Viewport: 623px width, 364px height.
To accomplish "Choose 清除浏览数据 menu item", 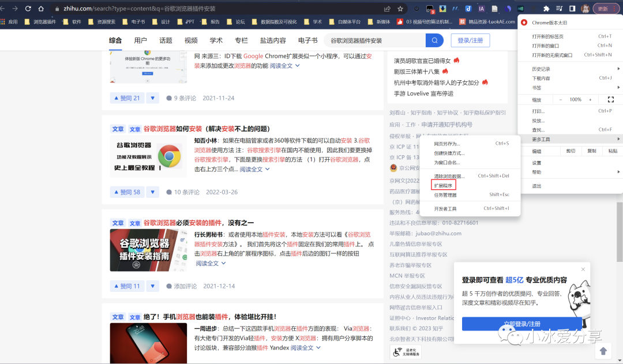I will [471, 176].
